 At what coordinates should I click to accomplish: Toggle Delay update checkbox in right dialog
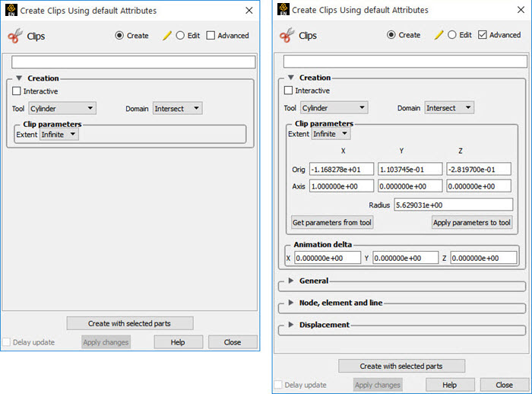point(278,385)
